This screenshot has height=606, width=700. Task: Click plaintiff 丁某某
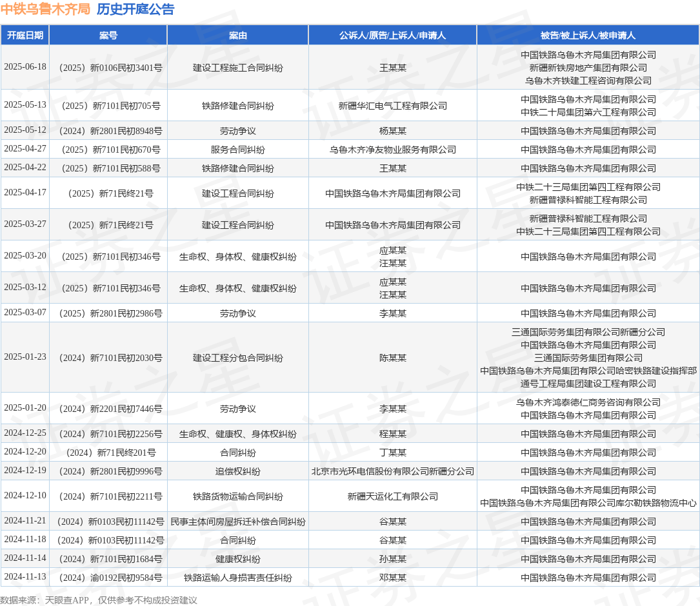(x=392, y=453)
